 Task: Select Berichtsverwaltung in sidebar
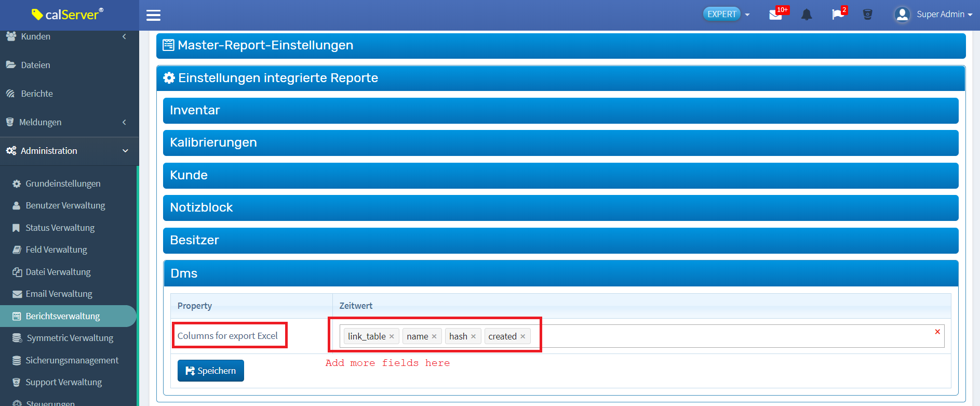click(x=68, y=316)
